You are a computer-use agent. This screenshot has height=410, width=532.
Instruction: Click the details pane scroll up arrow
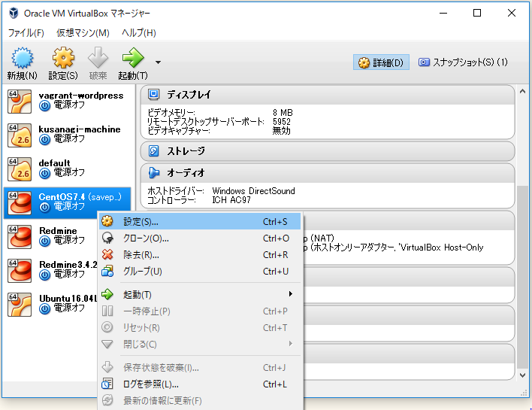[x=522, y=91]
